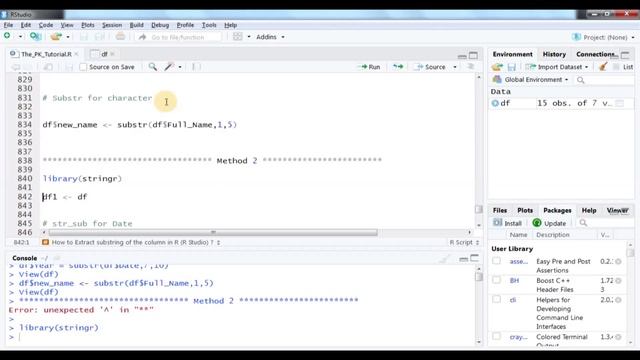Click the Run button
This screenshot has height=360, width=640.
[x=370, y=67]
